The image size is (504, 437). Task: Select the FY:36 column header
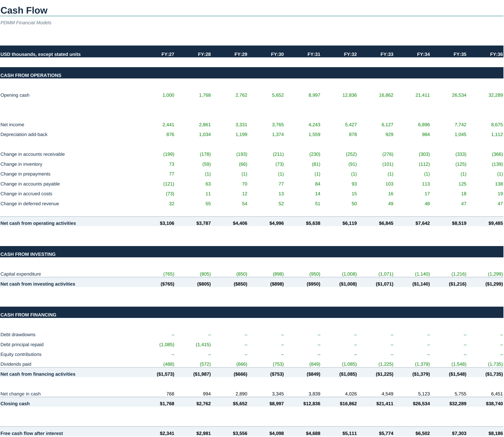click(497, 54)
